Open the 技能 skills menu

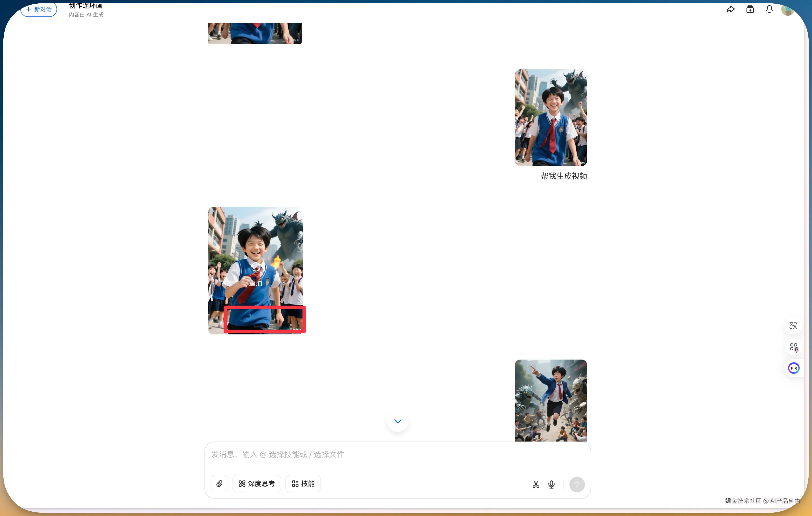pos(303,484)
